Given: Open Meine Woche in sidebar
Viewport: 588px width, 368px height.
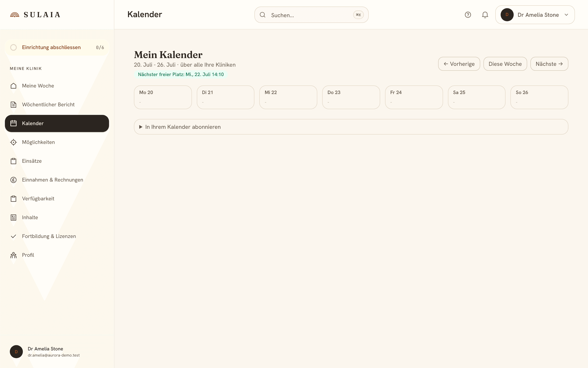Looking at the screenshot, I should (57, 86).
